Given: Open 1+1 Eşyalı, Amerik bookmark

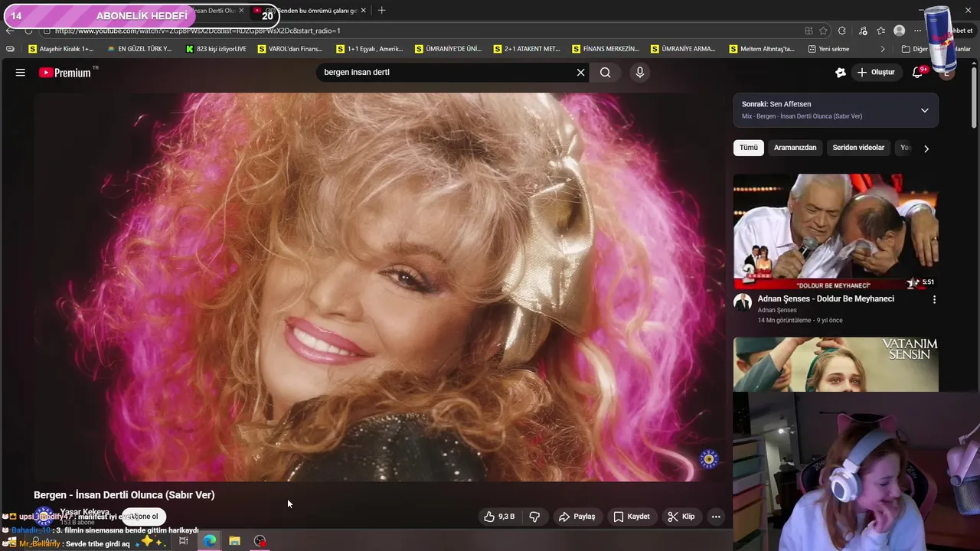Looking at the screenshot, I should coord(370,49).
